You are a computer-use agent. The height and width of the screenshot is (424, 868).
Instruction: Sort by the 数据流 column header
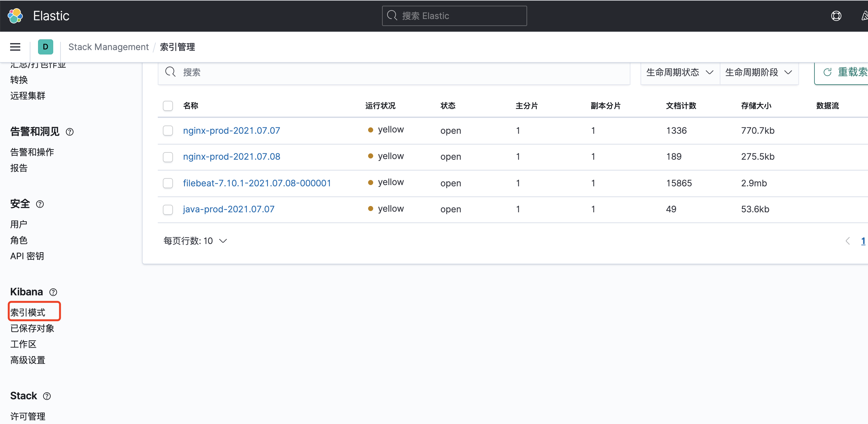click(827, 106)
